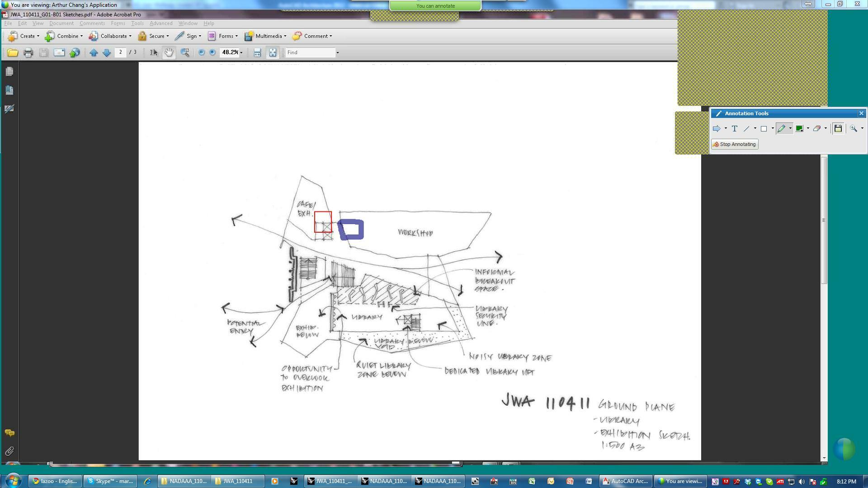Expand the eraser options dropdown arrow
The width and height of the screenshot is (868, 488).
(x=826, y=129)
